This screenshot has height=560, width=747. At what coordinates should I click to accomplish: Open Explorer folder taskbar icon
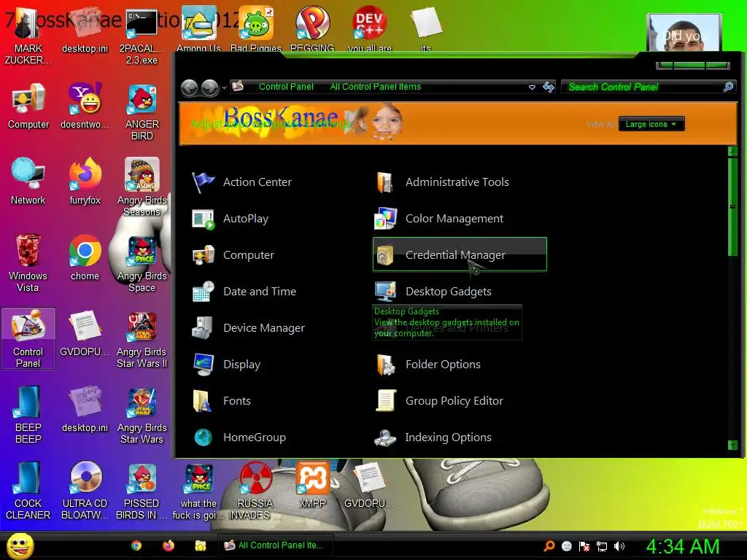[201, 545]
